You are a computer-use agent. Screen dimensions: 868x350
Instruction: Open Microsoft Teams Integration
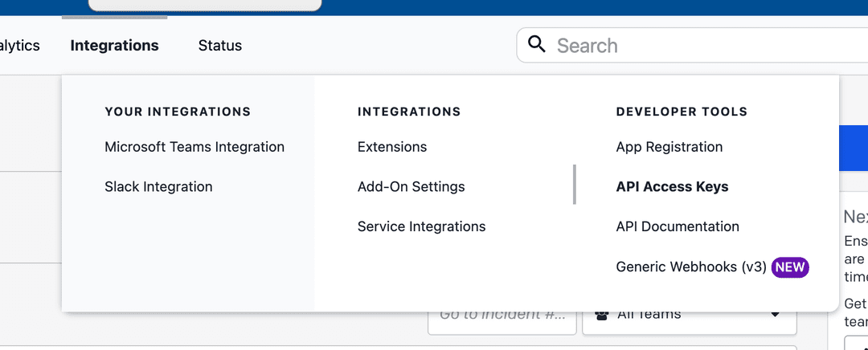194,147
